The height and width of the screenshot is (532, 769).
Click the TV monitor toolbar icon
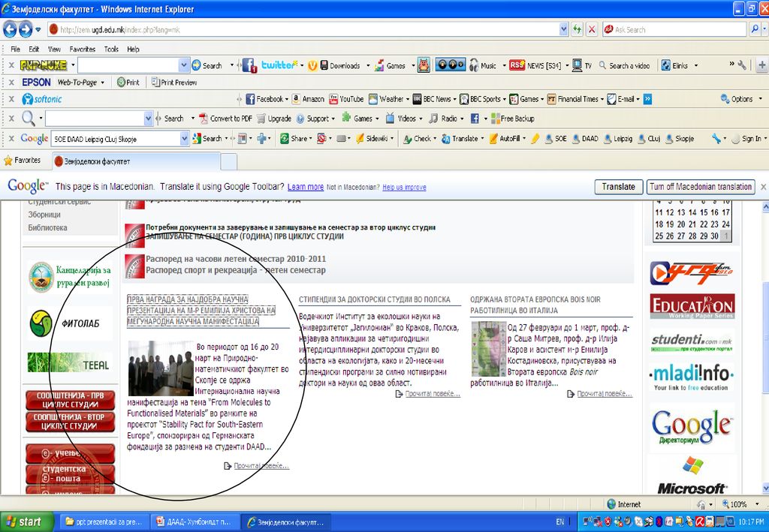pos(582,65)
